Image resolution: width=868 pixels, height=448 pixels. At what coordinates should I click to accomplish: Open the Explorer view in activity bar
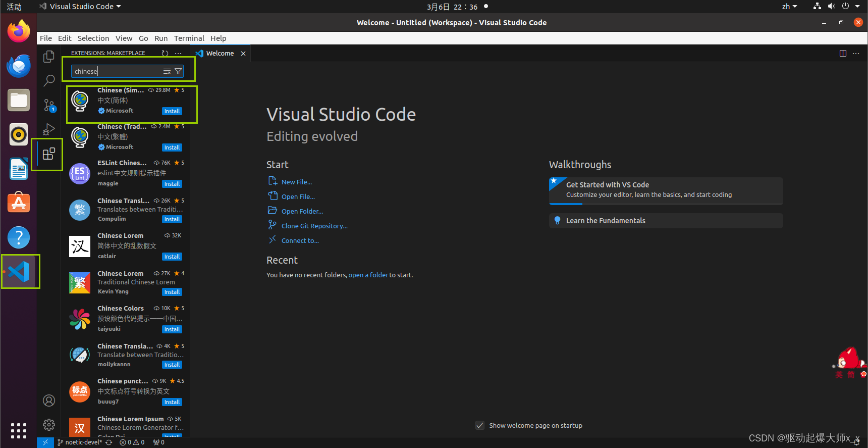click(x=49, y=57)
